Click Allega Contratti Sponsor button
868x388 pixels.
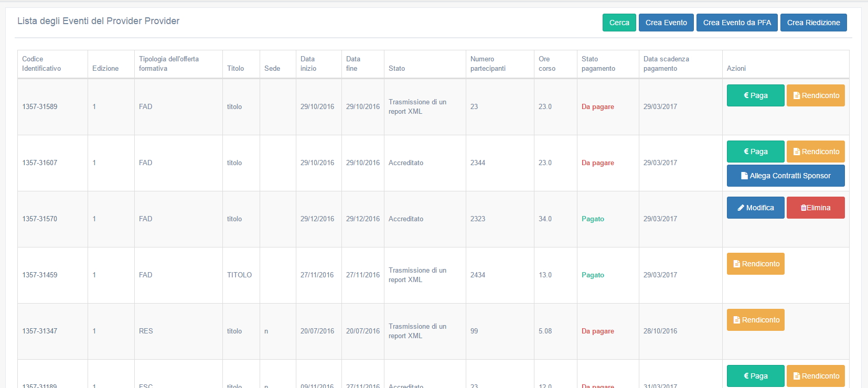[x=785, y=176]
